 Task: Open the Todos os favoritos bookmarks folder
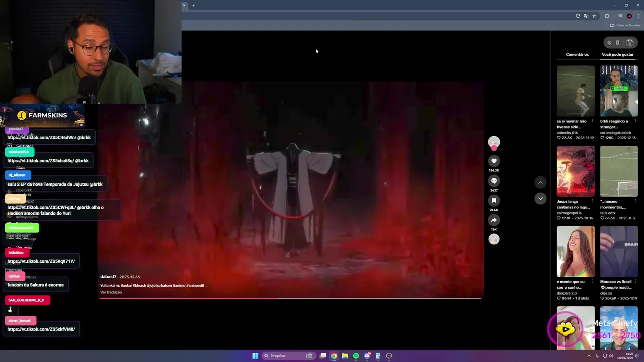click(x=625, y=25)
